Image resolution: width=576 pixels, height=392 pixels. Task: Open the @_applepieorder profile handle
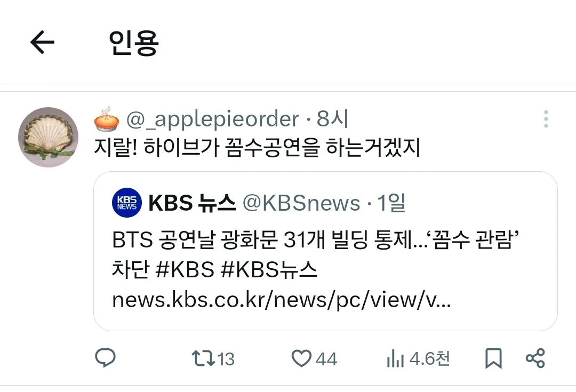[213, 119]
